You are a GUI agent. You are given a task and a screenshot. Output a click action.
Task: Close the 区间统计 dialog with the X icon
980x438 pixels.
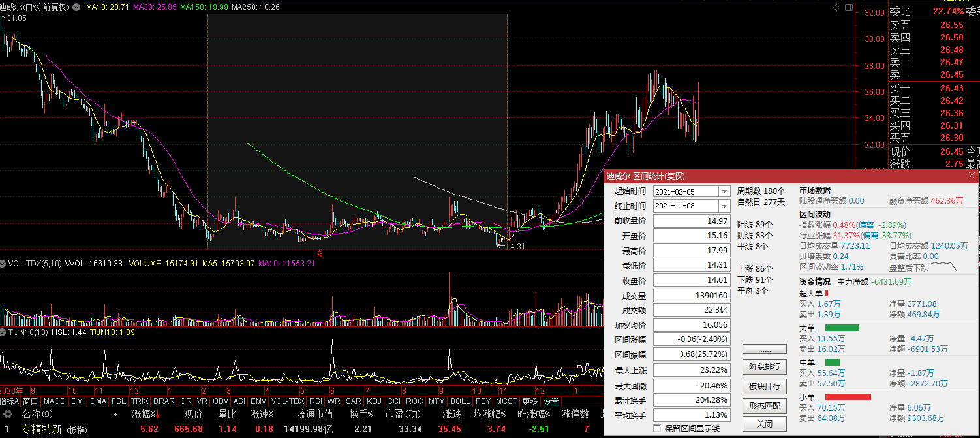972,176
